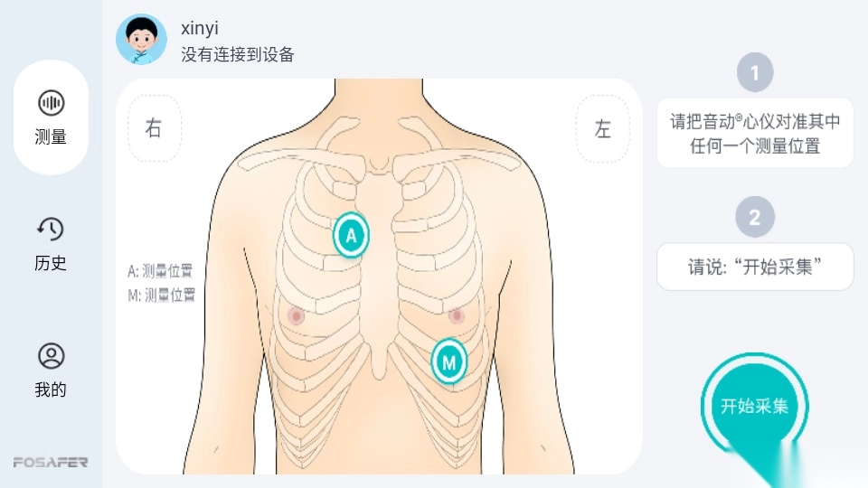This screenshot has width=868, height=488.
Task: Click the clock history icon
Action: 51,229
